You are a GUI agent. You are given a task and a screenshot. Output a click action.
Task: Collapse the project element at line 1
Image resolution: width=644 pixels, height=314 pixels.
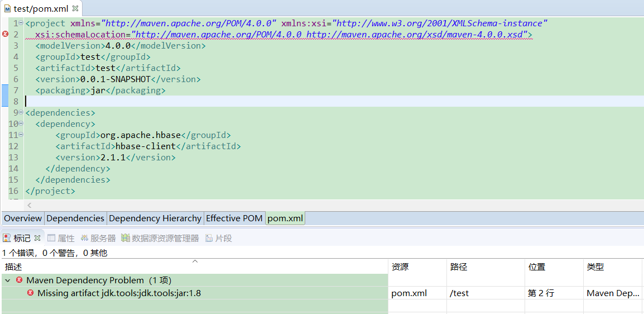(21, 23)
